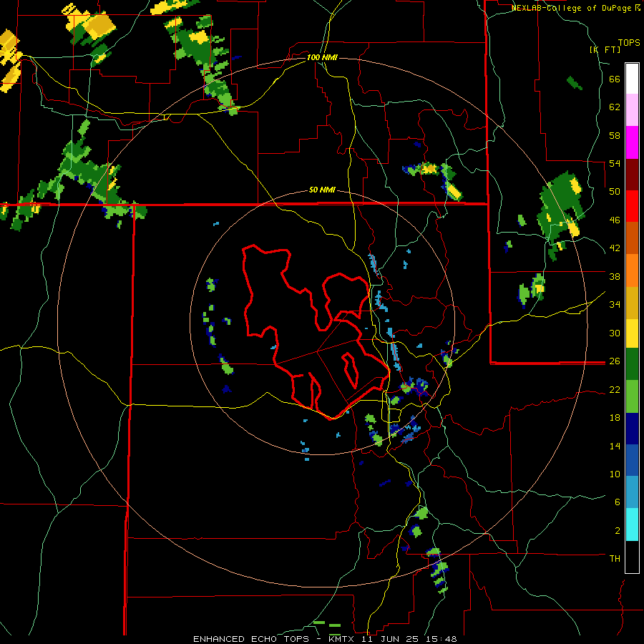Pick the magenta legend swatch

[x=632, y=142]
